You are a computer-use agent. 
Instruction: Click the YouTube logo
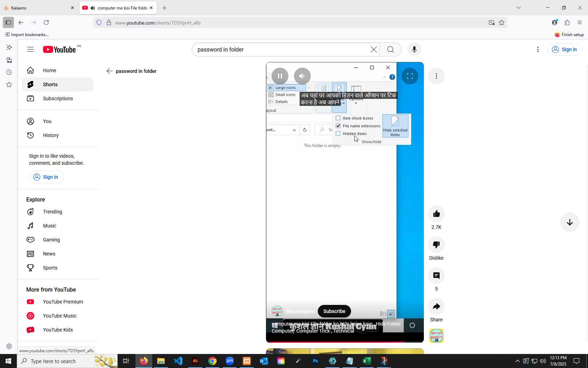[59, 49]
